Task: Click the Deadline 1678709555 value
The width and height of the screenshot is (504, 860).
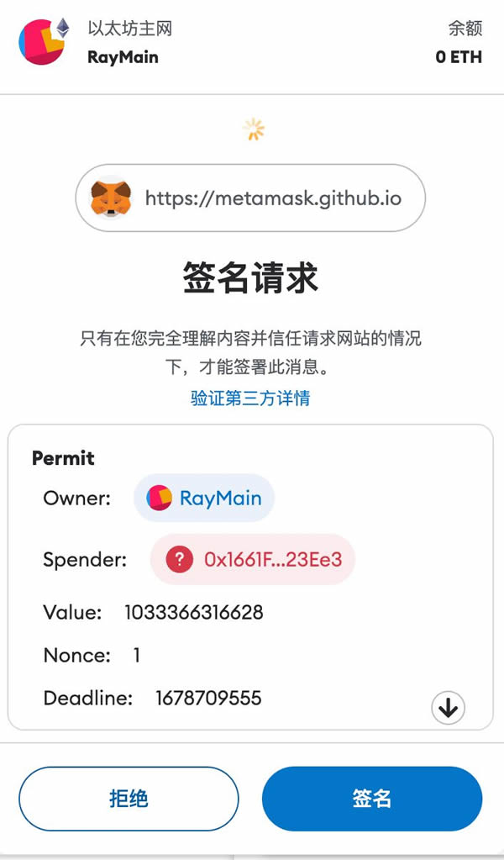Action: [x=208, y=699]
